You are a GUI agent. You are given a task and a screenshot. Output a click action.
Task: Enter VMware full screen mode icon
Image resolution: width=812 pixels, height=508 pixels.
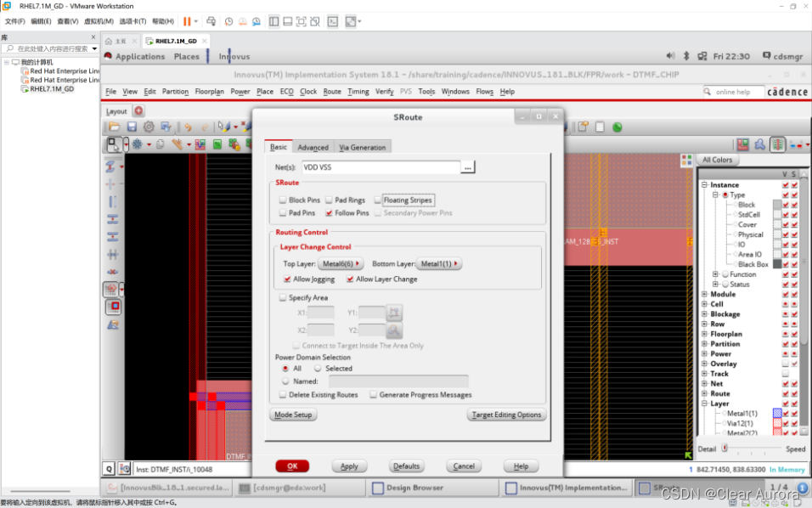tap(301, 21)
